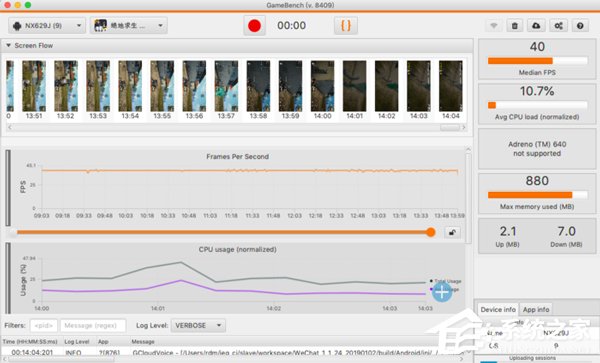Click the Screen Flow scroll left arrow
This screenshot has height=363, width=600.
click(10, 127)
